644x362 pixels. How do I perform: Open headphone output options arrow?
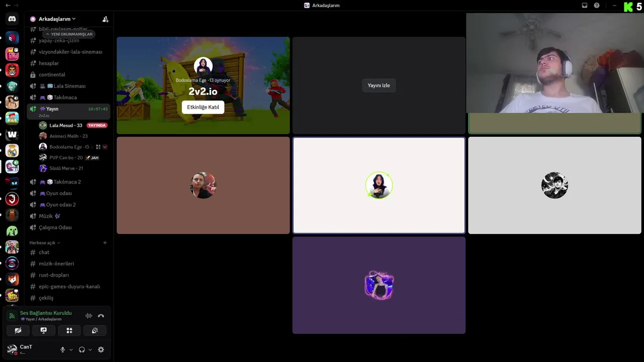pos(91,349)
